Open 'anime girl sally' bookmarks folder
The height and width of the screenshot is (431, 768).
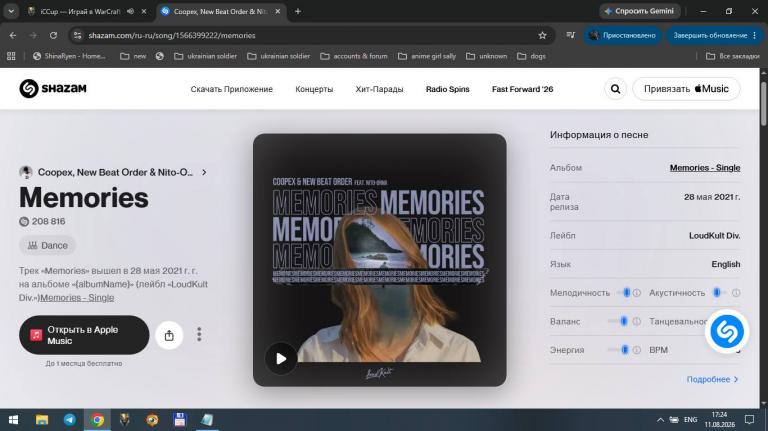427,56
